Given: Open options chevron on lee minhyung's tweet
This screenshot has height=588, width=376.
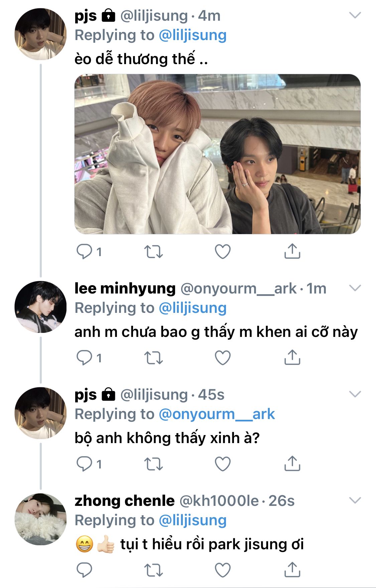Looking at the screenshot, I should (355, 288).
